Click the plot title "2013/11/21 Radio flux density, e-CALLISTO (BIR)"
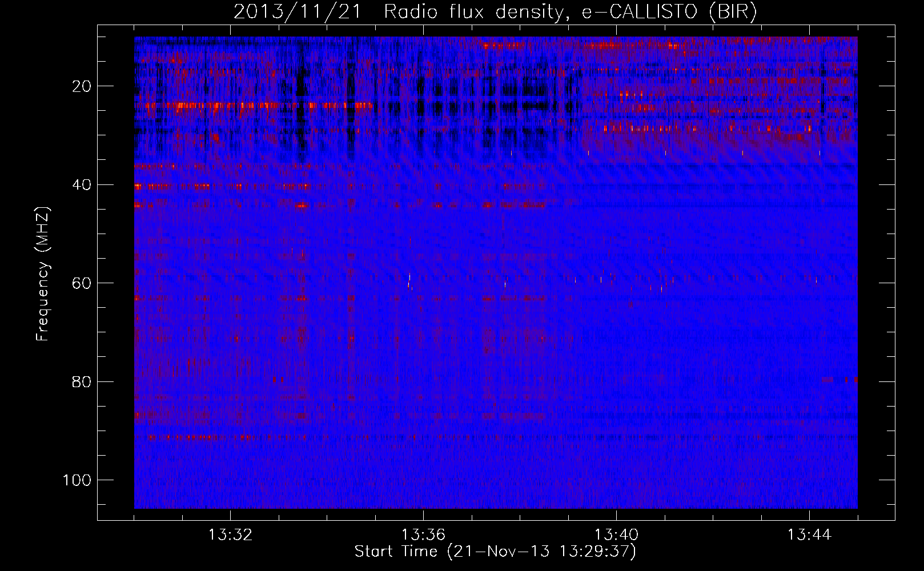Screen dimensions: 924x571 coord(495,11)
